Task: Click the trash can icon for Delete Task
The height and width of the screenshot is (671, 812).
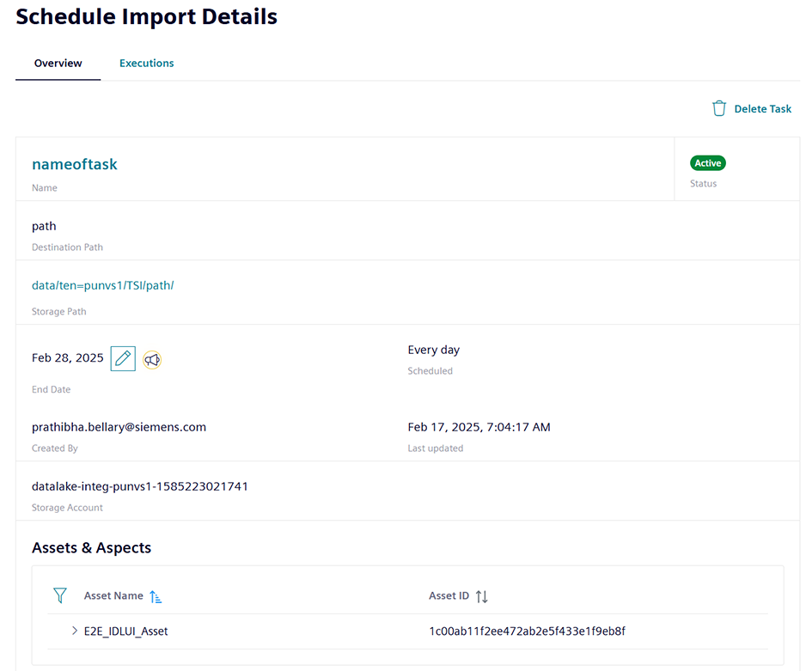Action: [719, 109]
